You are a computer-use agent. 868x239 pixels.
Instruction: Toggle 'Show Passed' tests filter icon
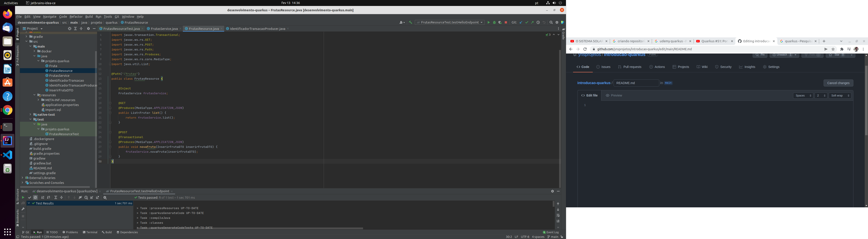30,198
